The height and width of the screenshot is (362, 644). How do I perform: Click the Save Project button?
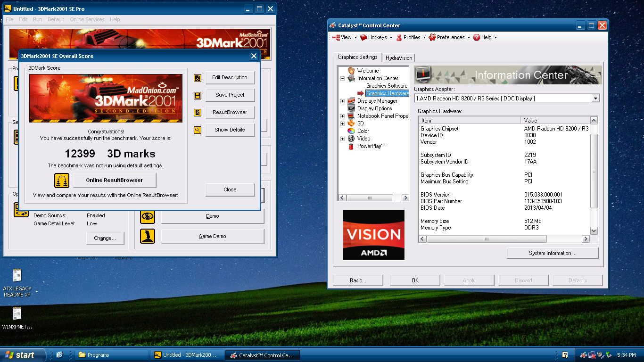pyautogui.click(x=230, y=95)
